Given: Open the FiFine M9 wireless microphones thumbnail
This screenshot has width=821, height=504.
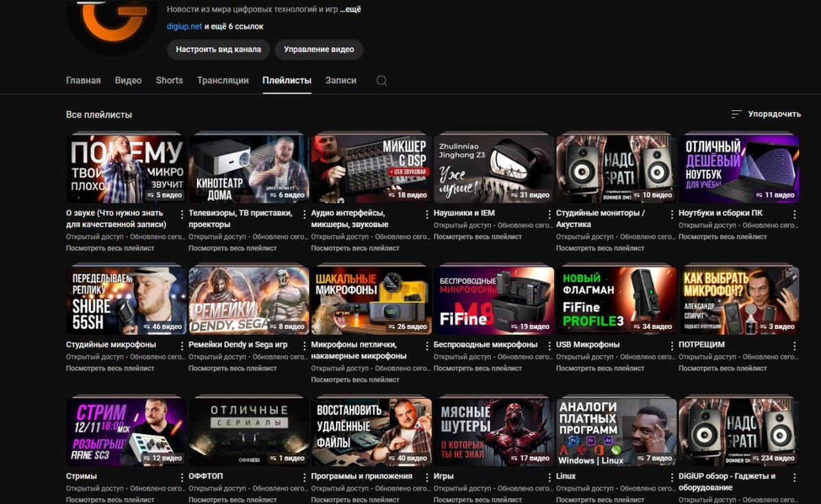Looking at the screenshot, I should pos(493,300).
